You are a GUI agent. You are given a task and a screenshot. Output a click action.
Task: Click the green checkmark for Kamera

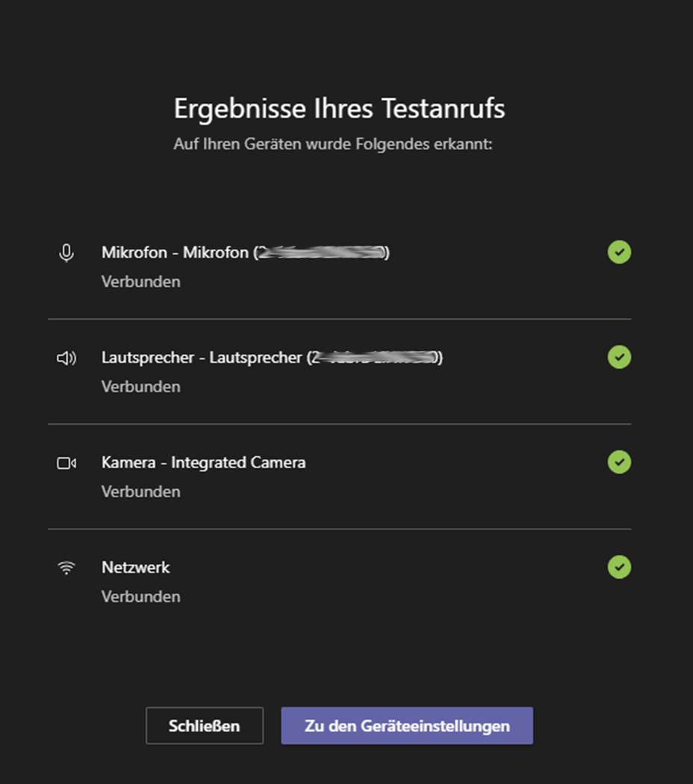619,462
